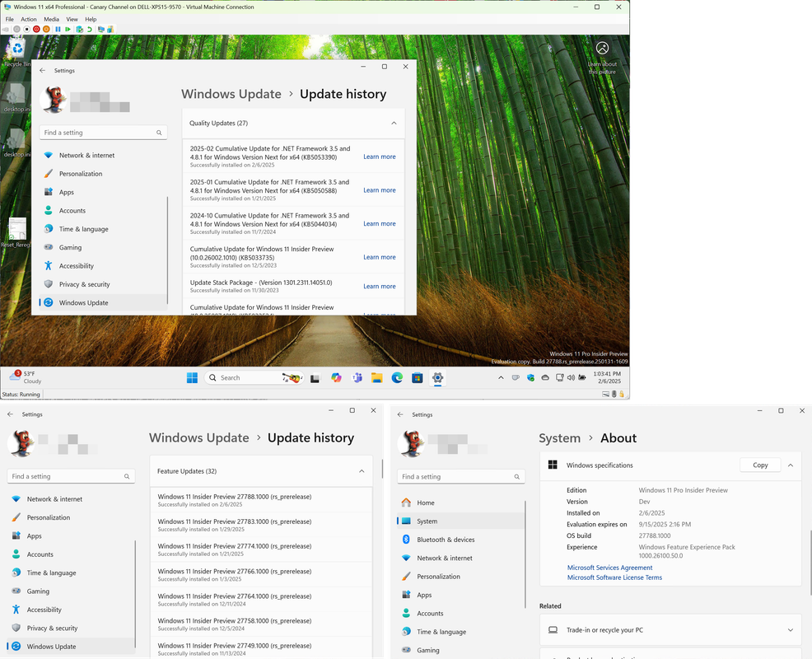Go back in the About Settings window
The image size is (812, 659).
click(400, 414)
